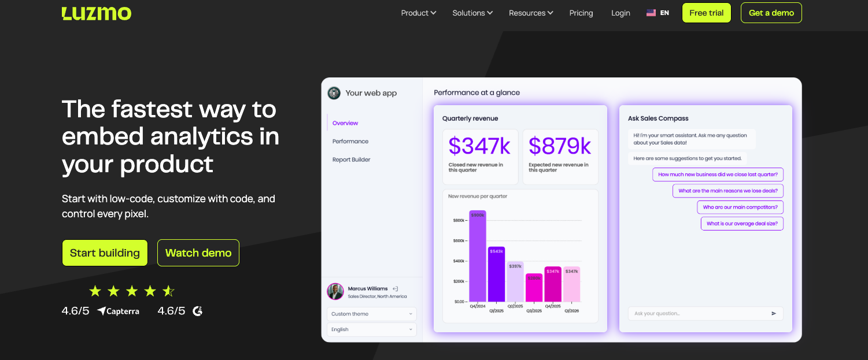868x360 pixels.
Task: Click the Your web app compass logo
Action: pyautogui.click(x=334, y=93)
